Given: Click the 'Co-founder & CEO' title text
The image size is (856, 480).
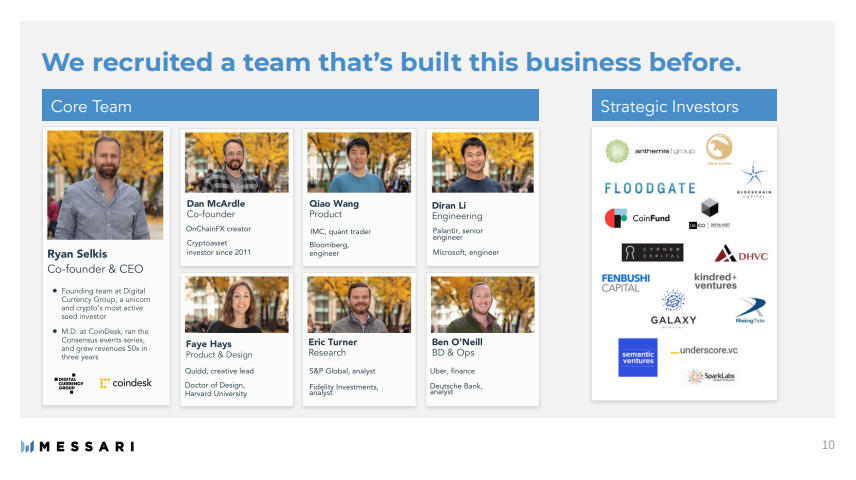Looking at the screenshot, I should [95, 269].
